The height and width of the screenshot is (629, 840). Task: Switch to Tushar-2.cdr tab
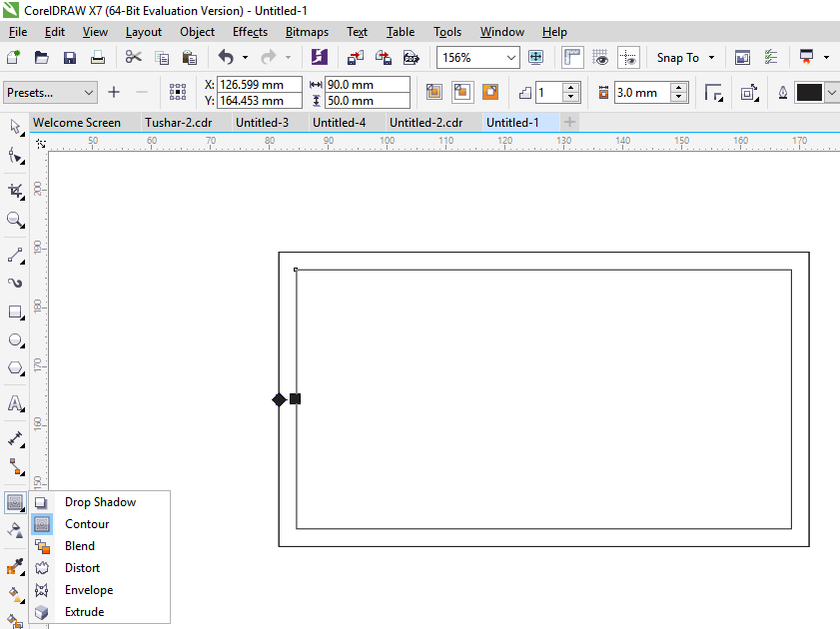(179, 123)
